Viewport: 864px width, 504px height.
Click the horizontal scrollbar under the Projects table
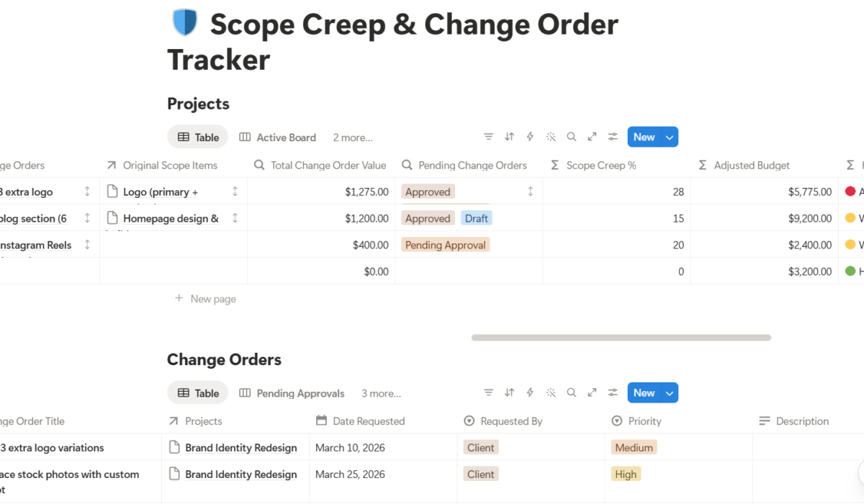621,337
